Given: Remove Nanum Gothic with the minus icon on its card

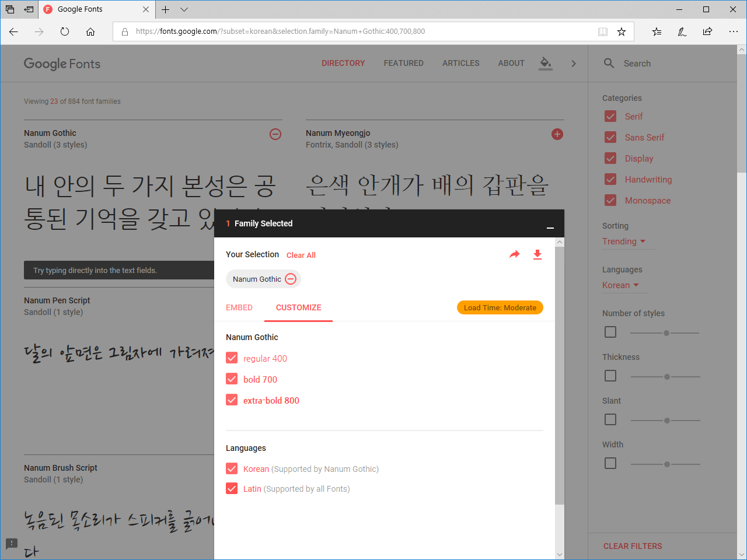Looking at the screenshot, I should pyautogui.click(x=275, y=134).
